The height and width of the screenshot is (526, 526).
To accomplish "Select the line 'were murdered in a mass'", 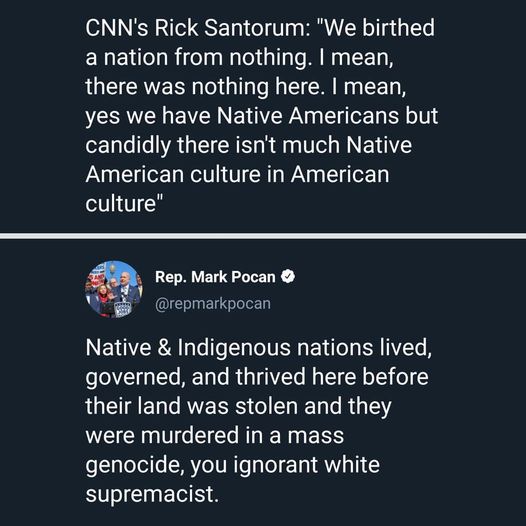I will click(x=215, y=435).
